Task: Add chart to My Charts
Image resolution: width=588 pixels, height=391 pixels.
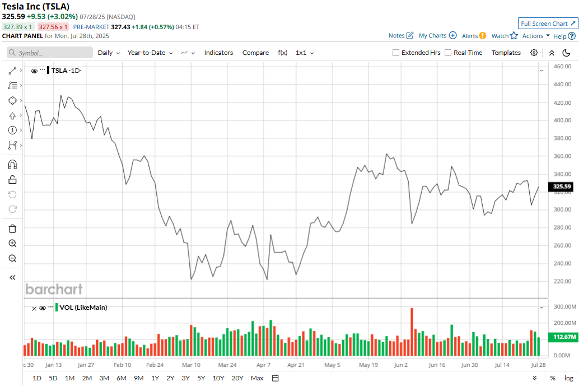Action: [437, 36]
